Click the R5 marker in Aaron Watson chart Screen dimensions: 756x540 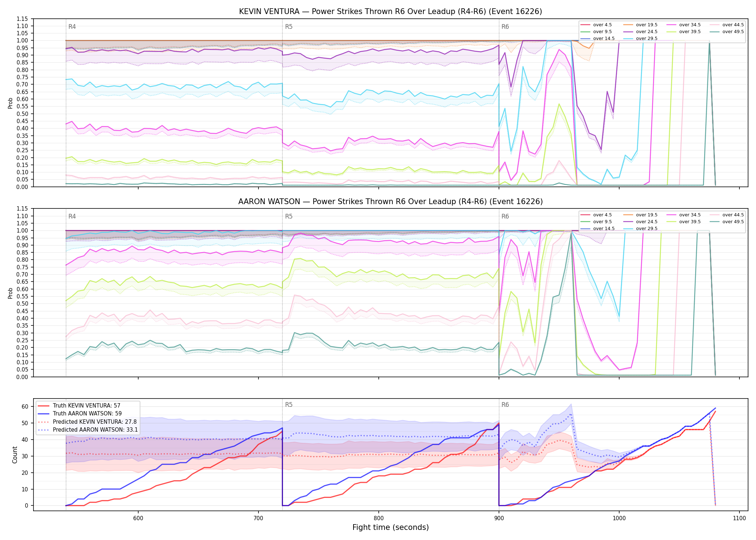pyautogui.click(x=289, y=216)
